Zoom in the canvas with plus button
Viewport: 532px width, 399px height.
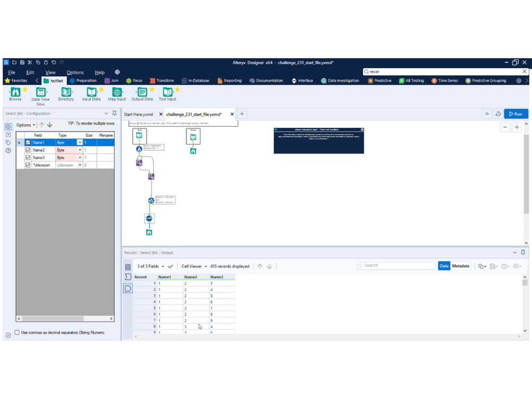pos(517,127)
